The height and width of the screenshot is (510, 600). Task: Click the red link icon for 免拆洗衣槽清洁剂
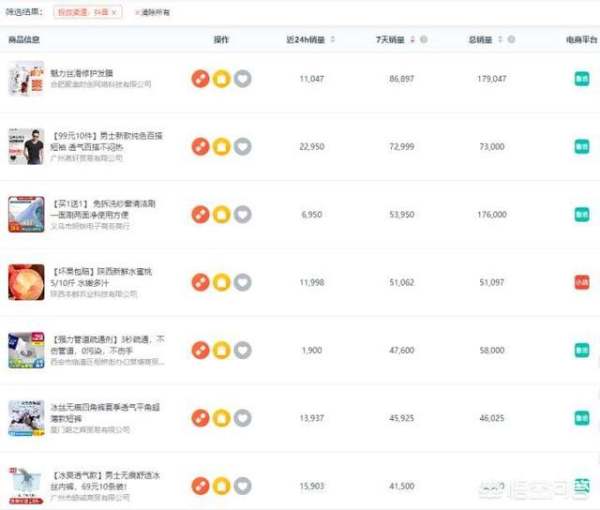point(200,214)
